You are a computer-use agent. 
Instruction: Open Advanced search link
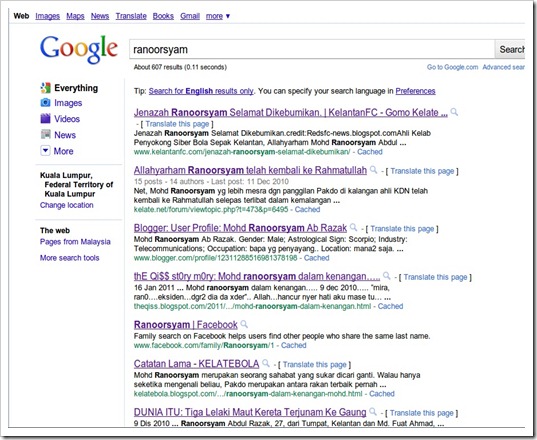503,67
